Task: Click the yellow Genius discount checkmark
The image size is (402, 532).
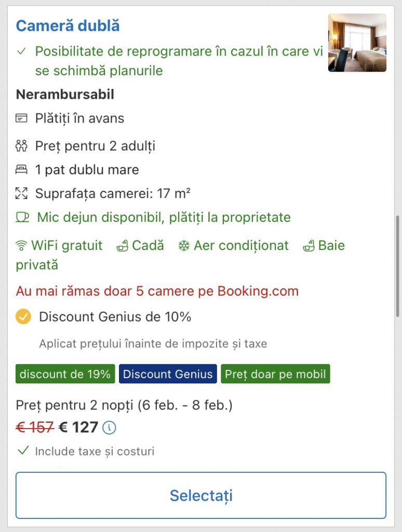Action: point(23,316)
